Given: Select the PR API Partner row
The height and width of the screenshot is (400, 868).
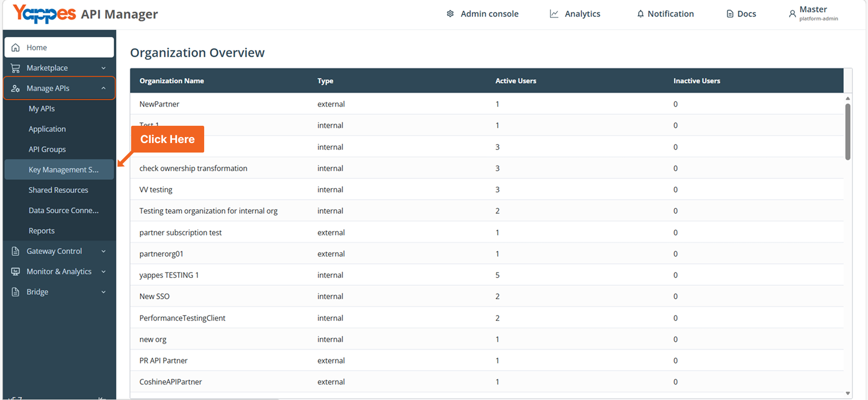Looking at the screenshot, I should (x=486, y=360).
